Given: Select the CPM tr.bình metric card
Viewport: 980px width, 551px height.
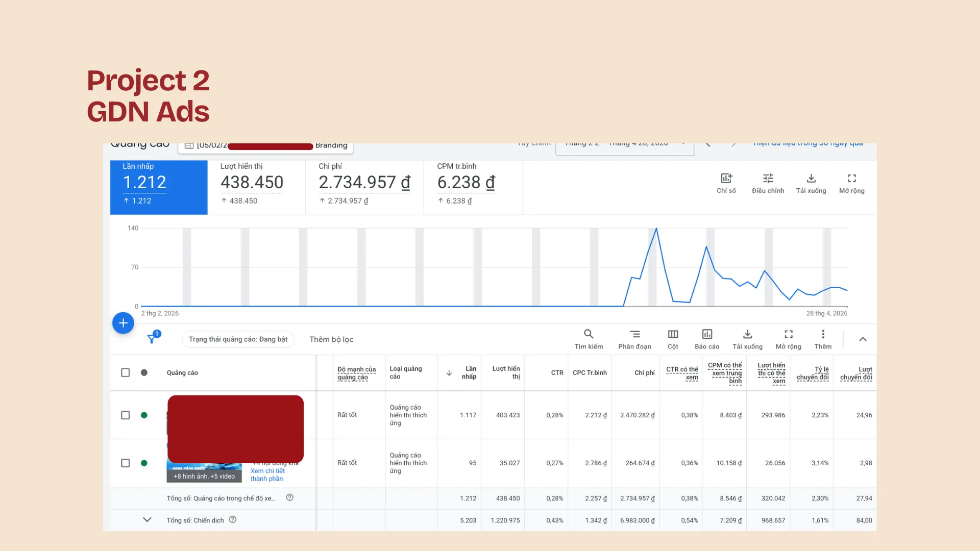Looking at the screenshot, I should 473,187.
